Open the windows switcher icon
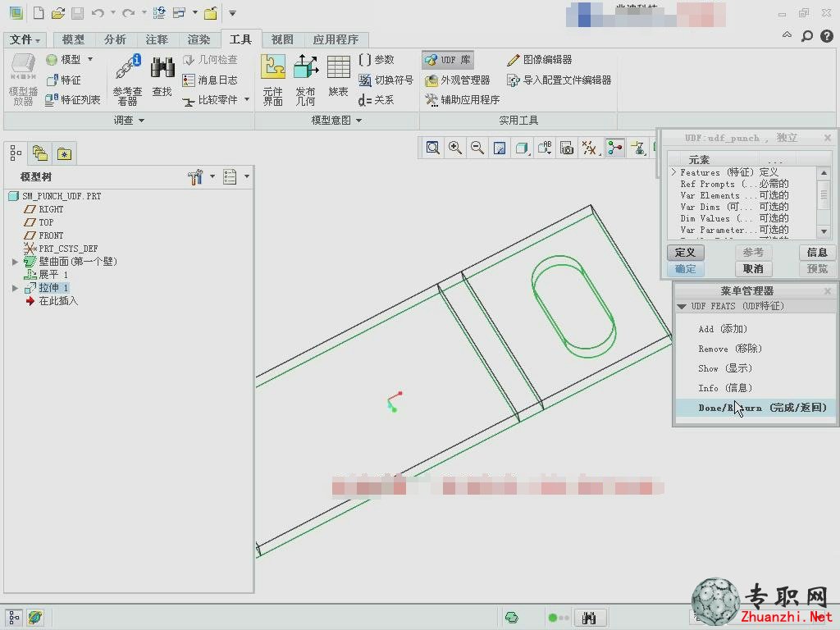This screenshot has height=630, width=840. click(179, 13)
